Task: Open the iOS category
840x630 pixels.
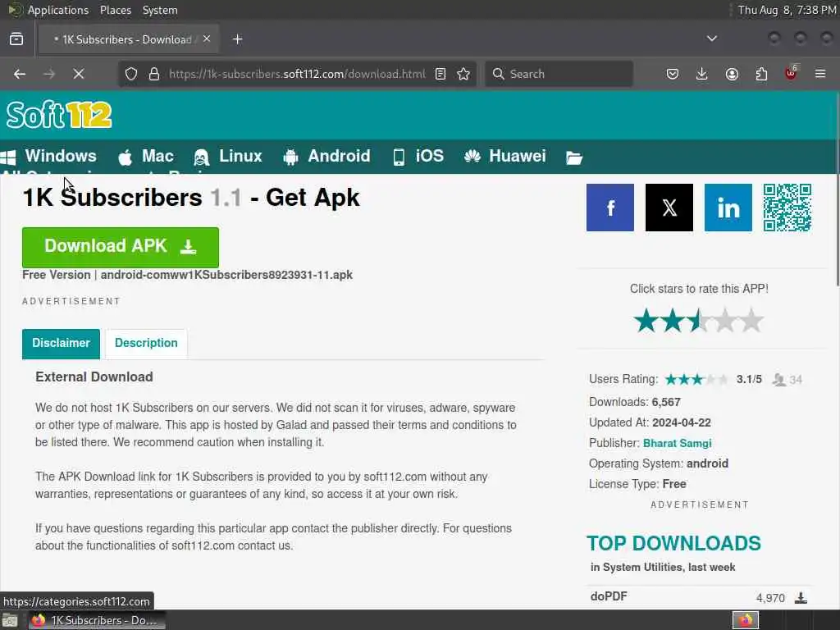Action: (x=418, y=157)
